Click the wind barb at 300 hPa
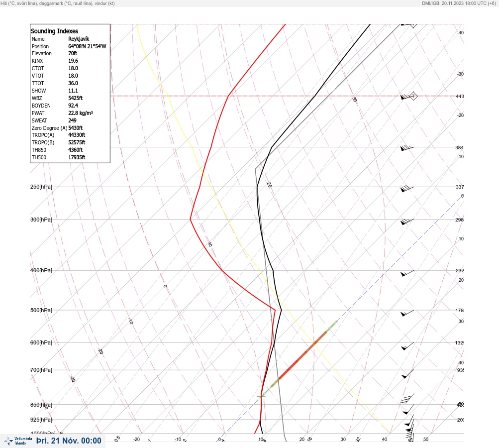This screenshot has height=448, width=499. click(x=407, y=222)
